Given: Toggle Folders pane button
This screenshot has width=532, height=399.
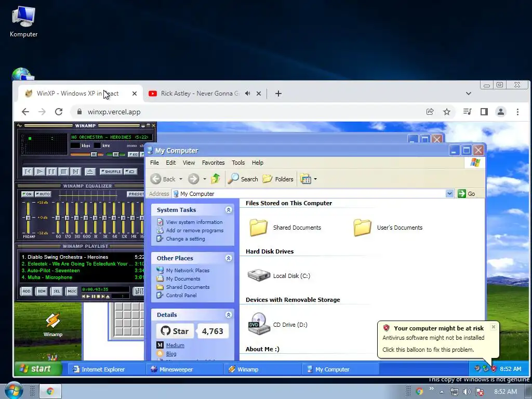Looking at the screenshot, I should tap(278, 179).
